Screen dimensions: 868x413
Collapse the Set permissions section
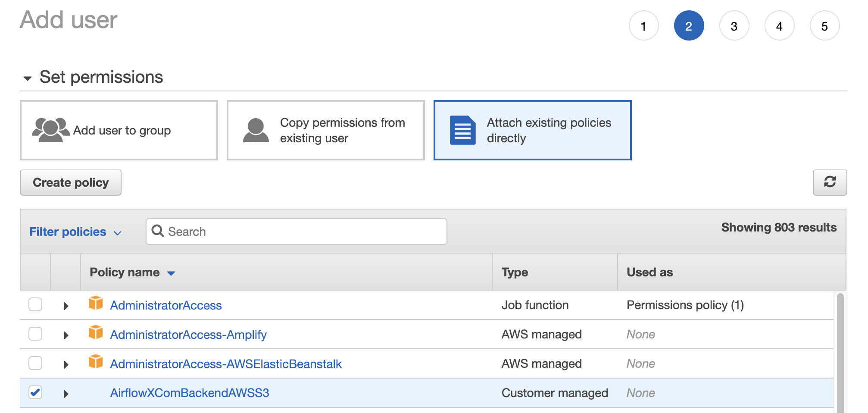pos(28,78)
